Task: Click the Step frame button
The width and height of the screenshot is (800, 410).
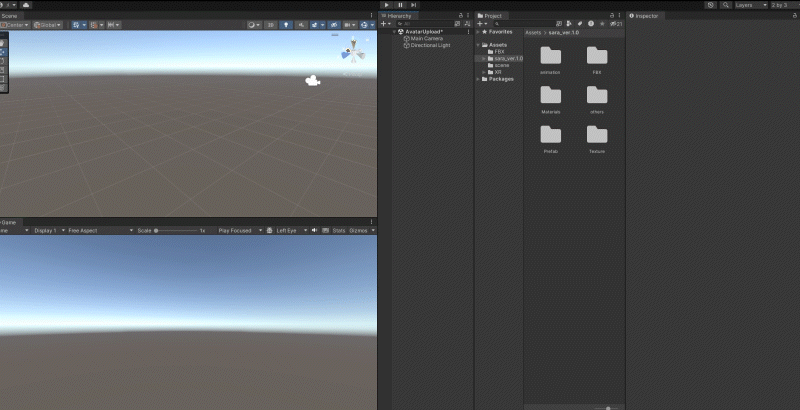Action: pos(413,5)
